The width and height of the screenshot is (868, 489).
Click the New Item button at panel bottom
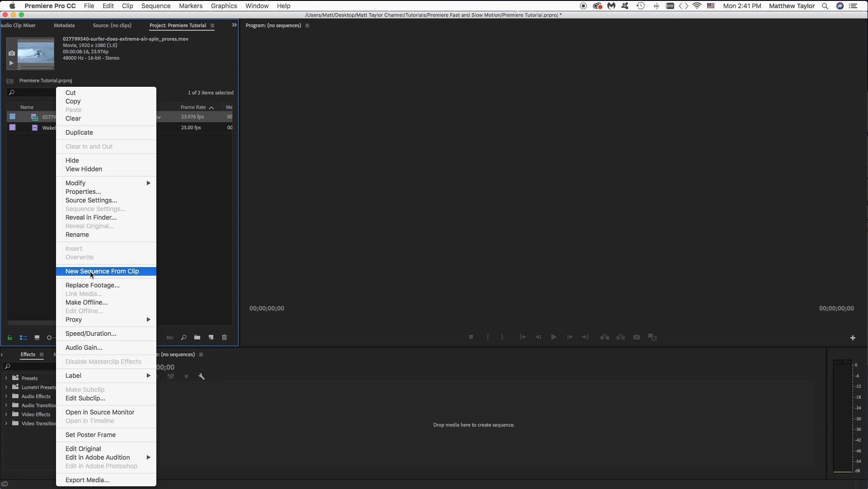pos(211,338)
